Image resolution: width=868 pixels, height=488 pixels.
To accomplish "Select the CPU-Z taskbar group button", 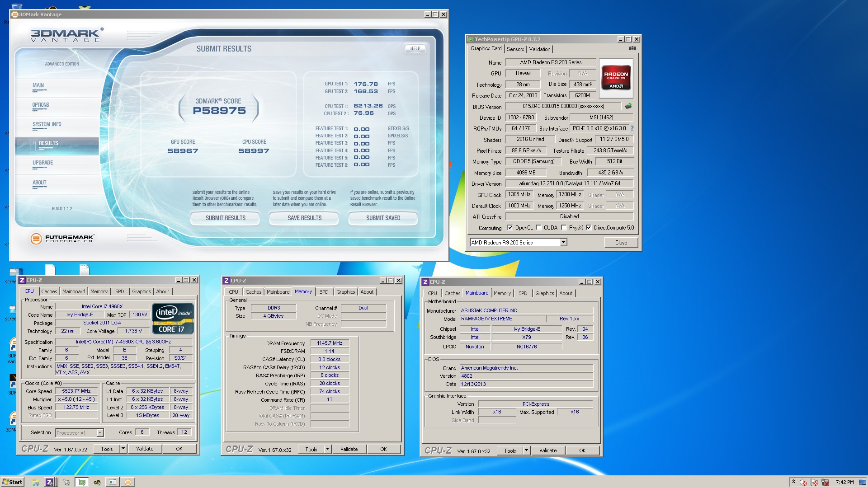I will pos(50,482).
